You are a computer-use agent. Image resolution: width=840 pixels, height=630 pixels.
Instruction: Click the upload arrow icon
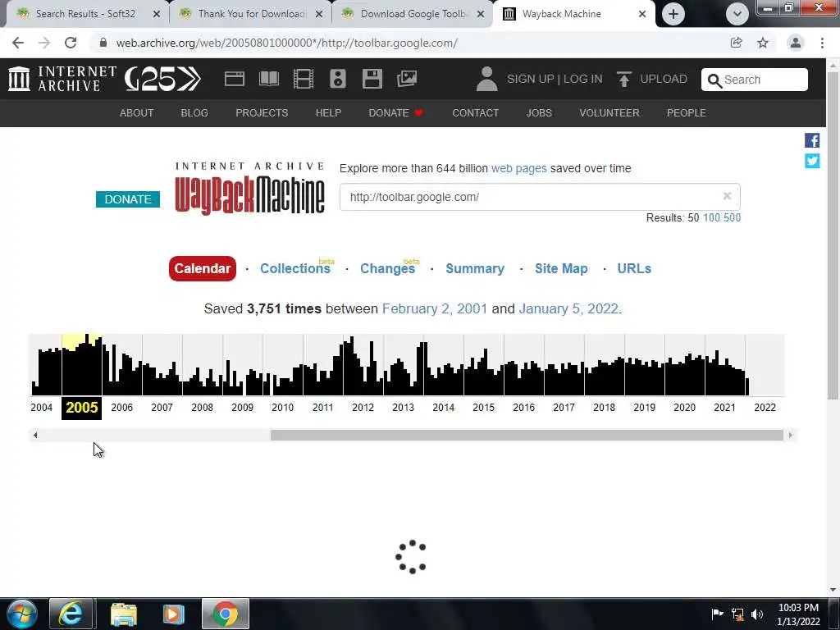(623, 80)
